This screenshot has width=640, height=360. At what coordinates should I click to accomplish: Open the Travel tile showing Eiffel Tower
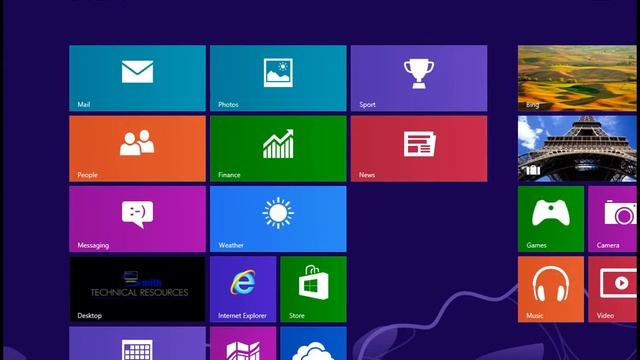click(577, 149)
